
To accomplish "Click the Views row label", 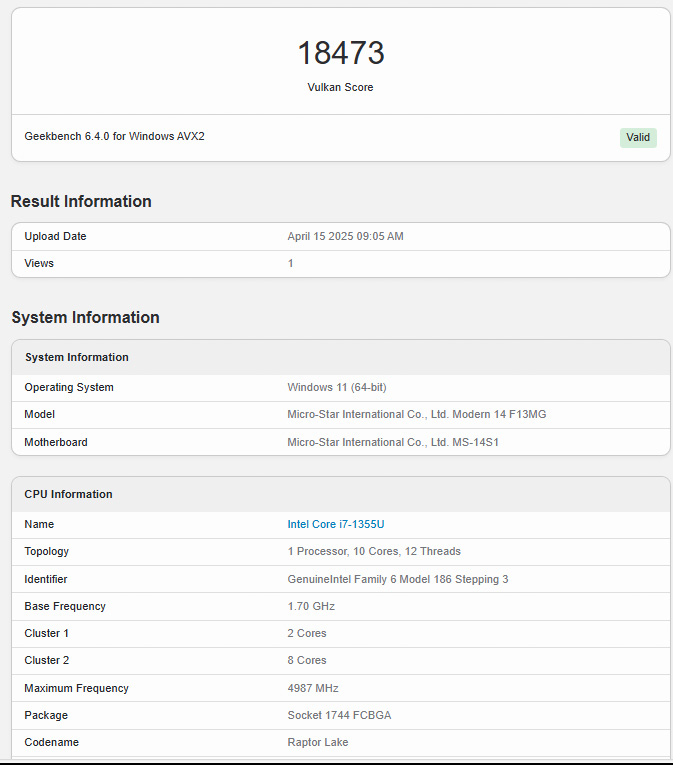I will (x=39, y=263).
